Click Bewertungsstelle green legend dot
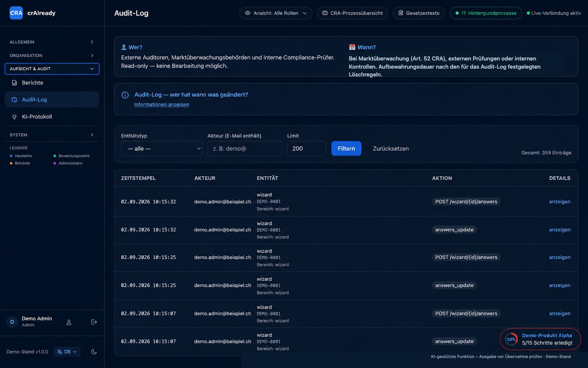Screen dimensions: 588x368 tap(55, 156)
